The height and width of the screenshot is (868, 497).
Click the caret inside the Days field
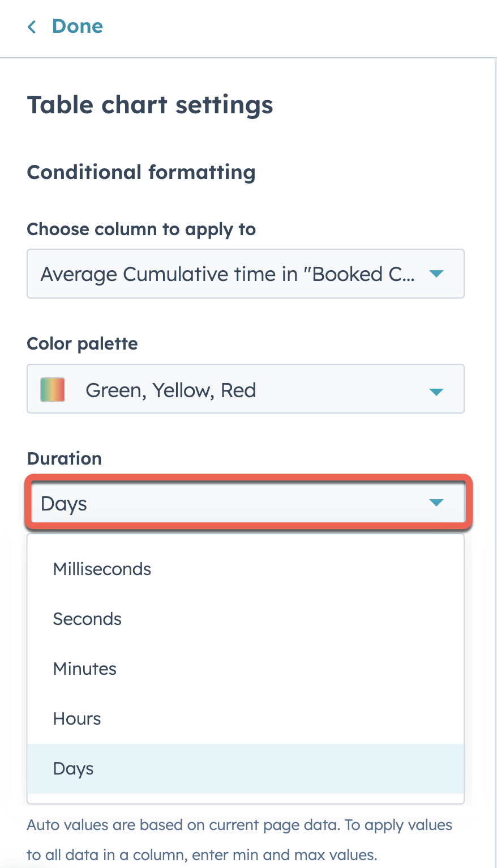pyautogui.click(x=436, y=502)
